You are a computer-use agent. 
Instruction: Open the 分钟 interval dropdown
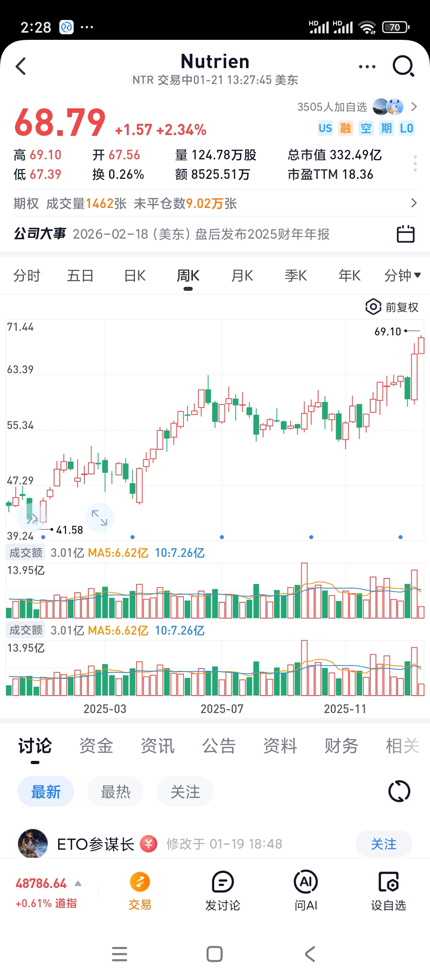pos(403,275)
